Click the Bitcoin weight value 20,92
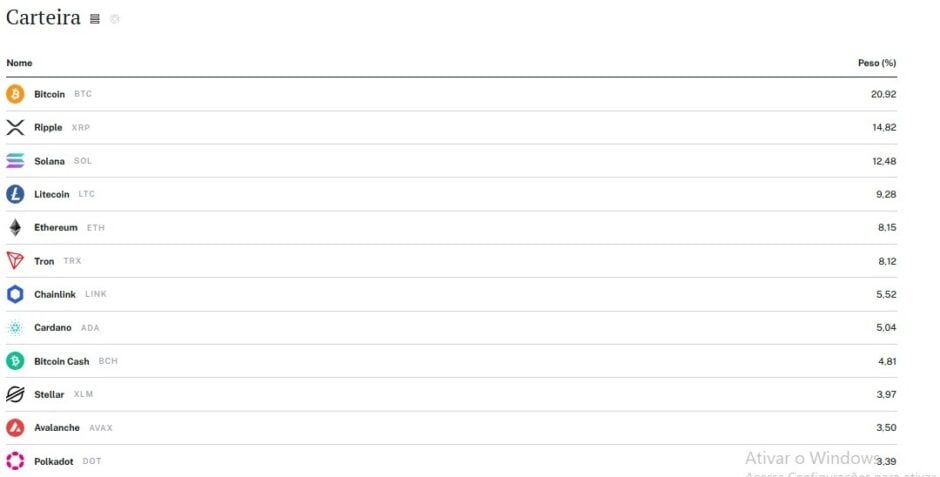Image resolution: width=940 pixels, height=477 pixels. point(884,94)
